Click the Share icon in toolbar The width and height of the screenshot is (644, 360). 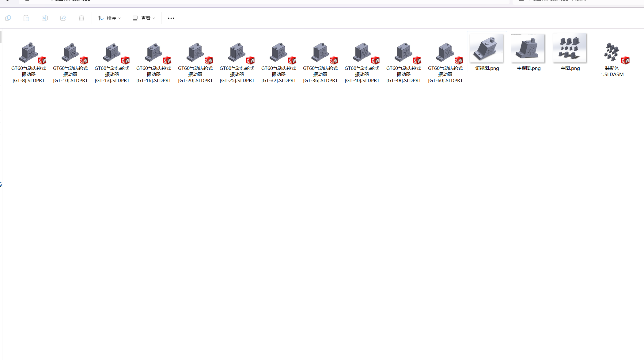tap(63, 18)
